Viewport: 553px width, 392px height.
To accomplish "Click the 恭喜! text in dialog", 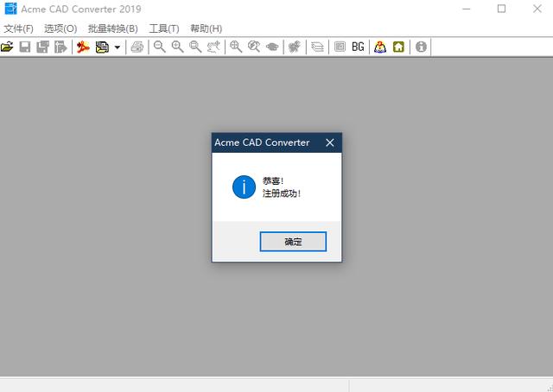I will [273, 180].
